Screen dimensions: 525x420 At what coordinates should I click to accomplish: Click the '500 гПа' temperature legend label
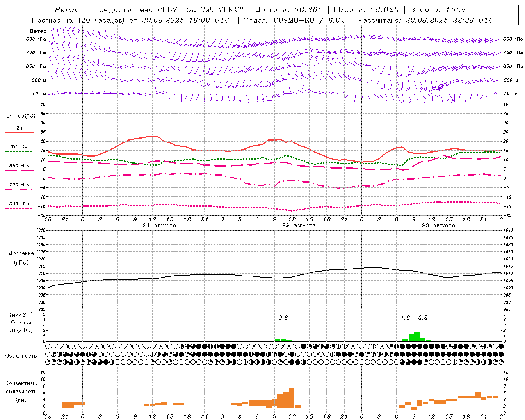19,204
